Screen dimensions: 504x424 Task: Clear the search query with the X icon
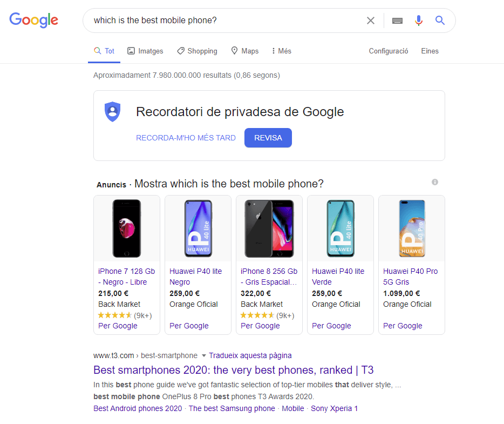pos(371,21)
